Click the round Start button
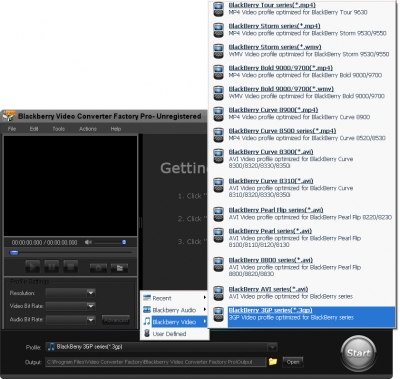400x379 pixels. pyautogui.click(x=358, y=353)
